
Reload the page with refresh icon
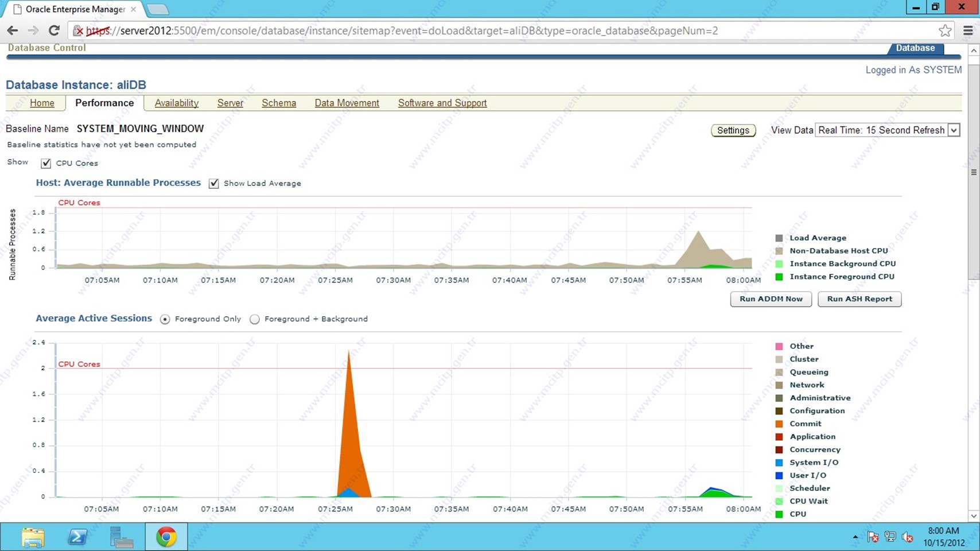pyautogui.click(x=54, y=31)
